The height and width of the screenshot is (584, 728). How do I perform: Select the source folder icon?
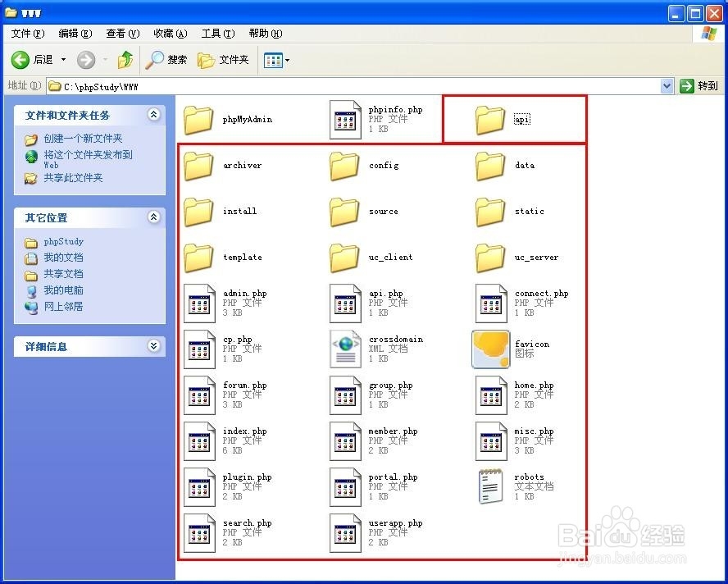tap(344, 212)
